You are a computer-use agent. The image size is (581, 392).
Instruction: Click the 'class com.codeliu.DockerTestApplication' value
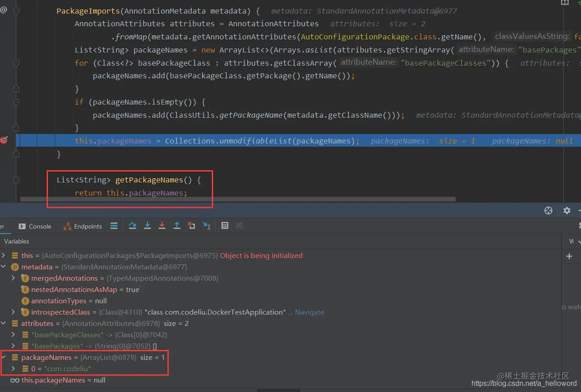coord(215,312)
